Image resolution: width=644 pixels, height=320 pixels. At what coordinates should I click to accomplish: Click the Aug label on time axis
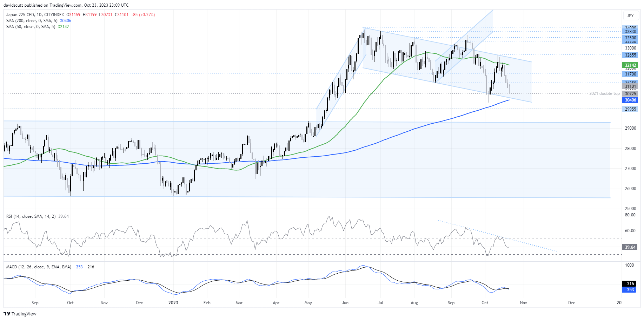click(414, 303)
